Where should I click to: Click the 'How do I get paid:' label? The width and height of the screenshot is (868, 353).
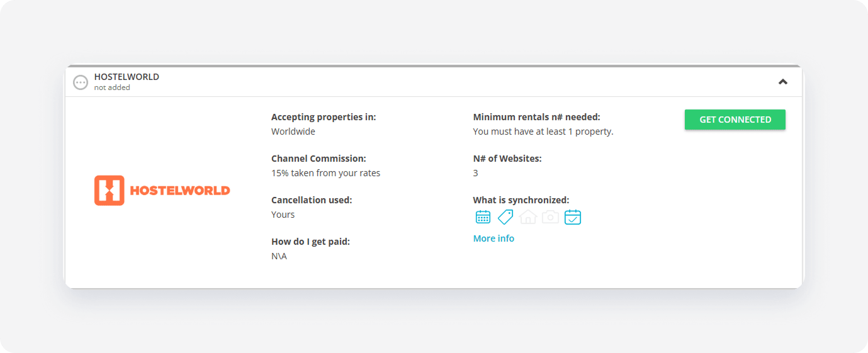pos(310,242)
